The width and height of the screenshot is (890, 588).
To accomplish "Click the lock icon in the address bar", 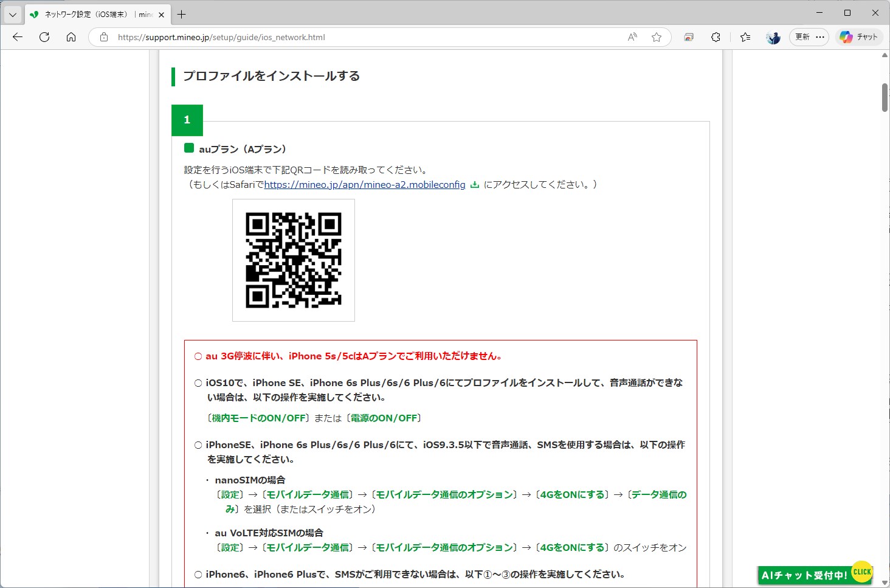I will [x=103, y=37].
